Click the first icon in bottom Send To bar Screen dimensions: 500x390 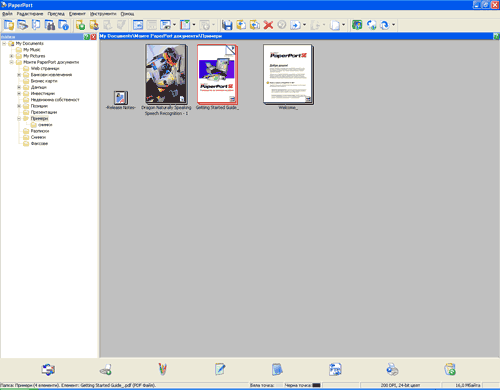pyautogui.click(x=48, y=369)
